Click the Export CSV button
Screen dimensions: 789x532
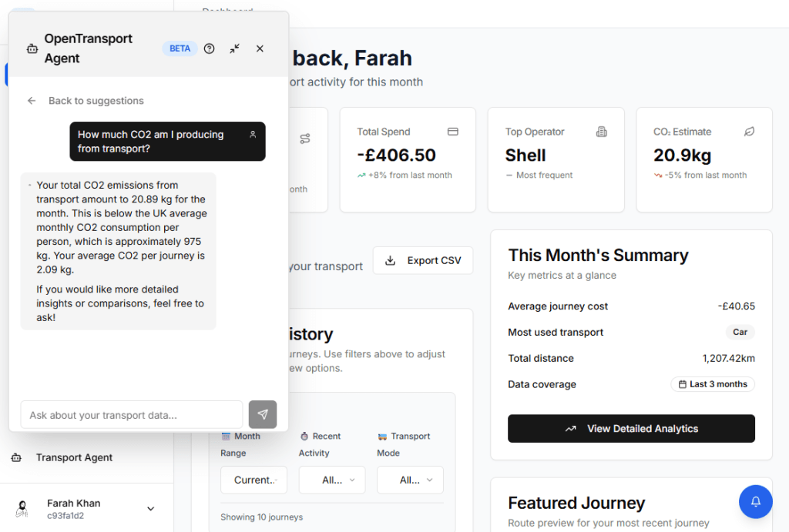point(423,260)
